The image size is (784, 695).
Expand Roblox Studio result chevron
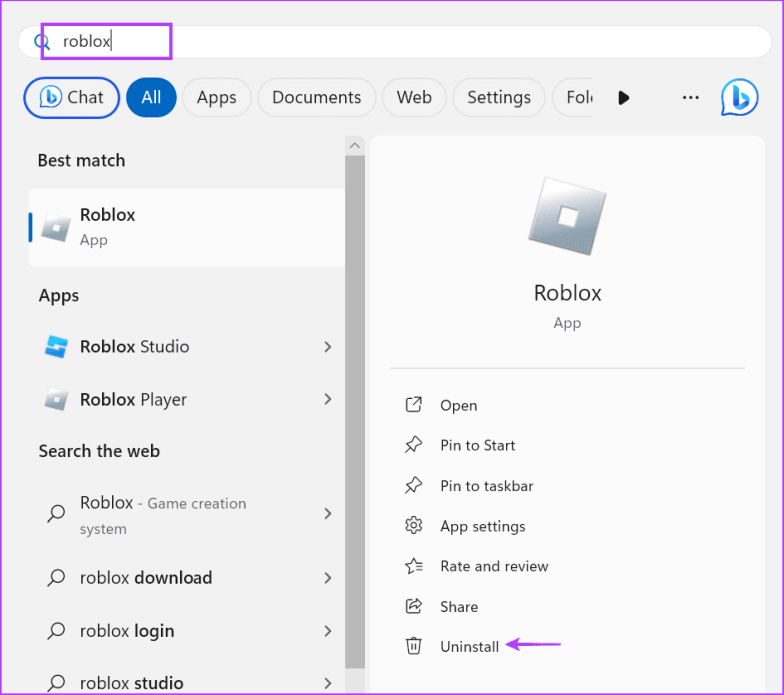click(x=327, y=347)
